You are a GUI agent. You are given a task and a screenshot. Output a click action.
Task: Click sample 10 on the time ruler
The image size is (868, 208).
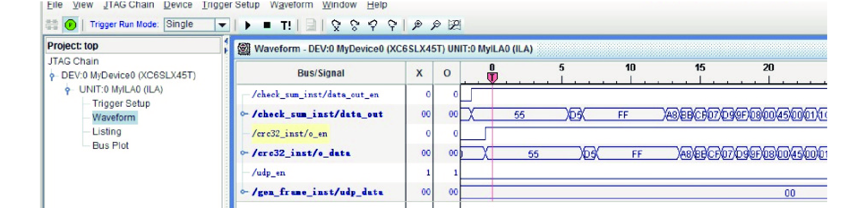point(630,67)
